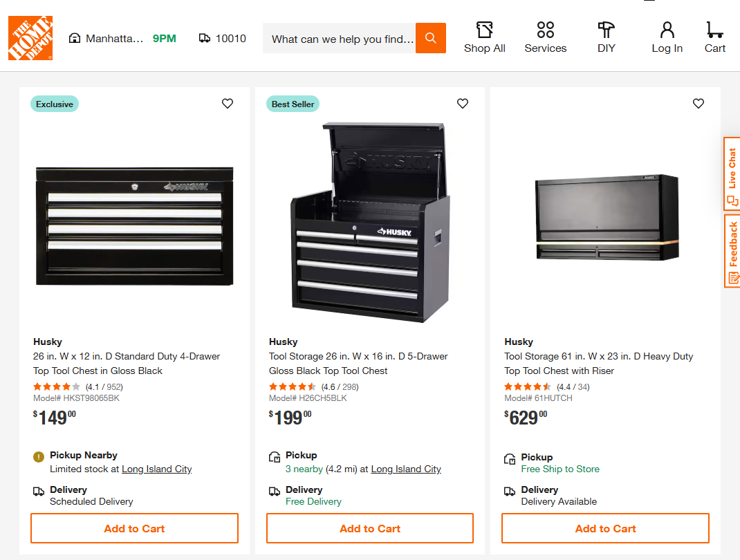
Task: Click the Log In person icon
Action: click(667, 38)
